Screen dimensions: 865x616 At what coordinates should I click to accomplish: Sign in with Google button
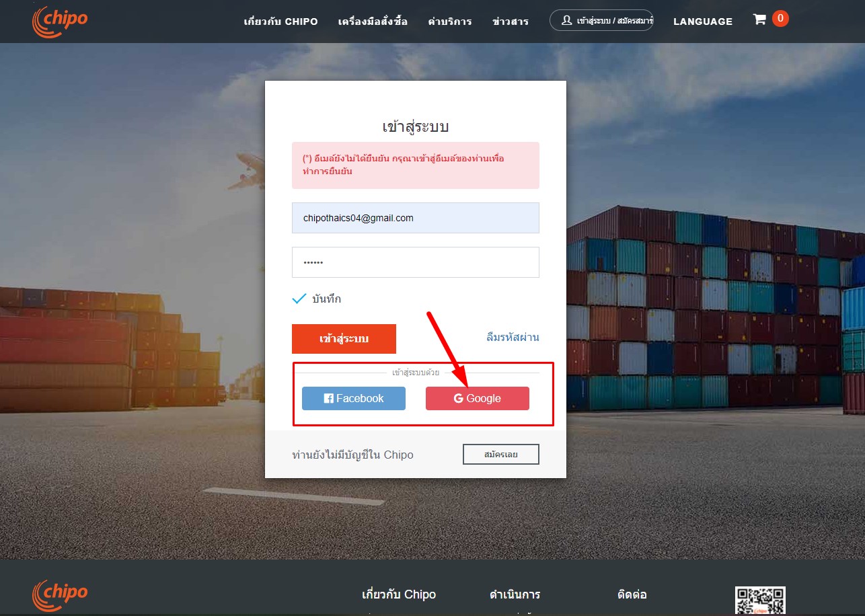point(478,398)
